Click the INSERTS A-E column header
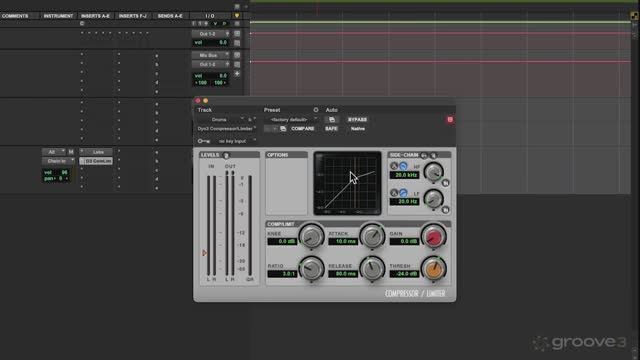The height and width of the screenshot is (360, 640). (x=95, y=16)
